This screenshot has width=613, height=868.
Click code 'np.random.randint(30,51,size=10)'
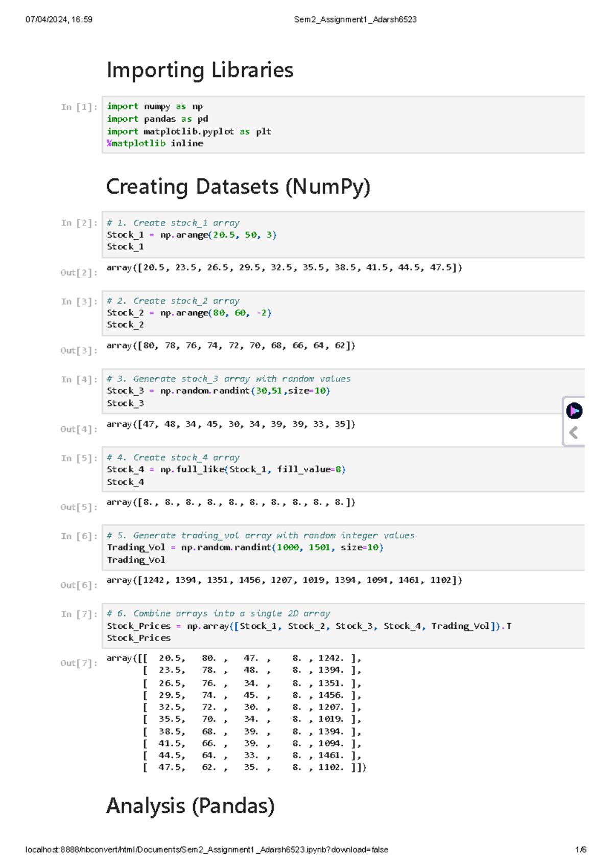[x=245, y=391]
